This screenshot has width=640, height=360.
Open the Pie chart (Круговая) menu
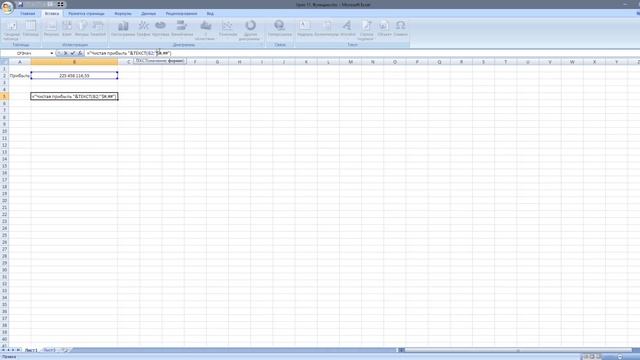(160, 30)
